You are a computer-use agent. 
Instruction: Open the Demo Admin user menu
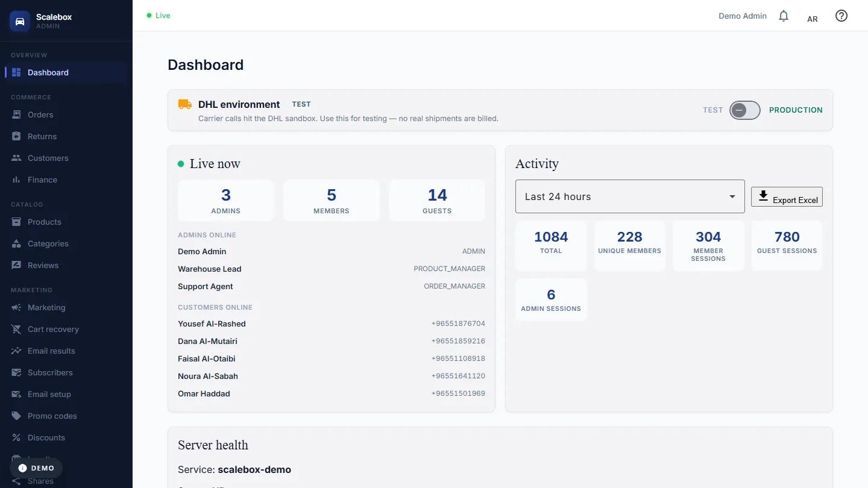point(743,16)
